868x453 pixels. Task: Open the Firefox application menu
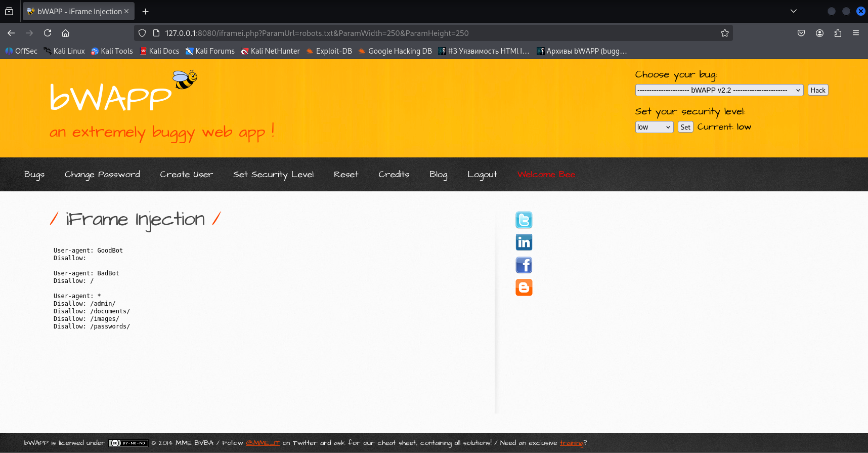856,33
